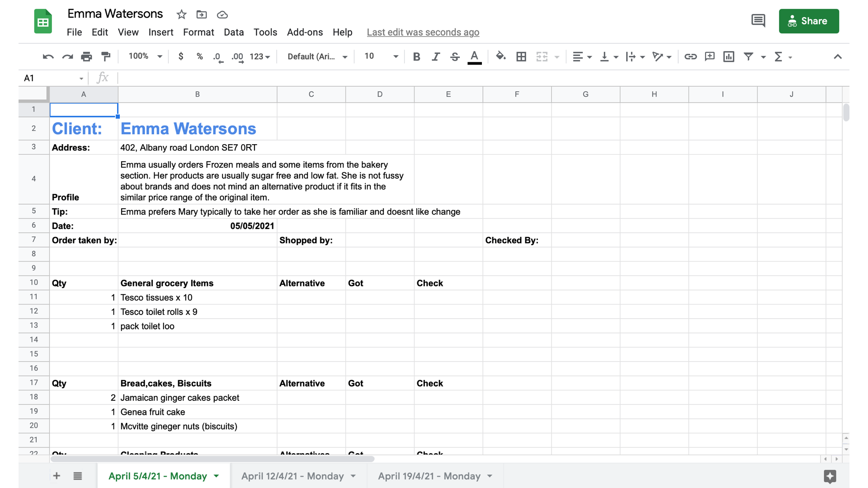Select the Select-all corner box
Image resolution: width=868 pixels, height=488 pixels.
(x=33, y=94)
